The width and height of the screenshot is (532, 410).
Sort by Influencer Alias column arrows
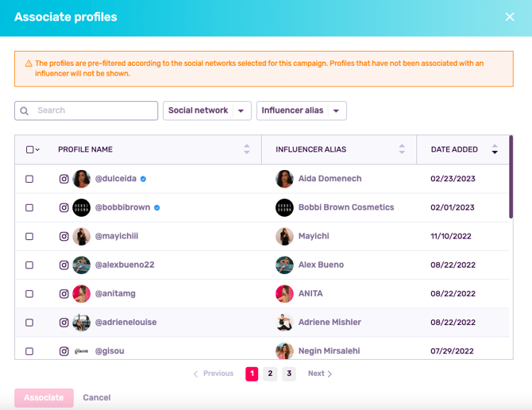(402, 149)
